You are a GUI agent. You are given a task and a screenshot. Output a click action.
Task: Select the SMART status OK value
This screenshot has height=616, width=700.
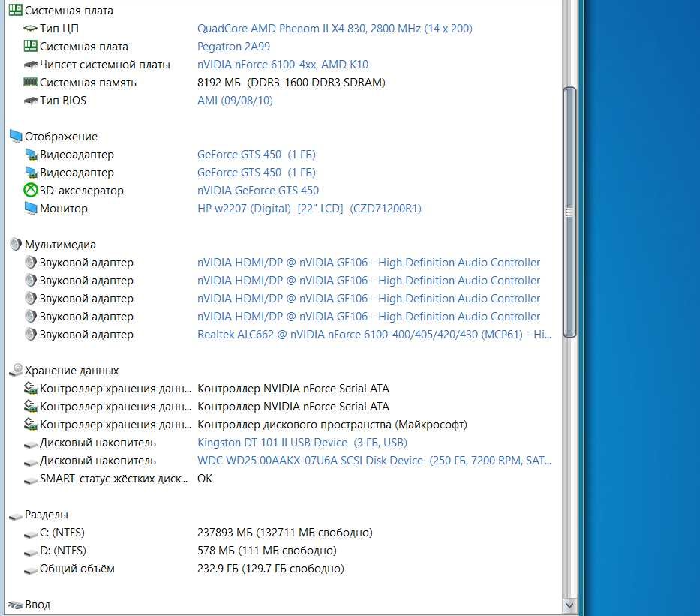pyautogui.click(x=205, y=479)
